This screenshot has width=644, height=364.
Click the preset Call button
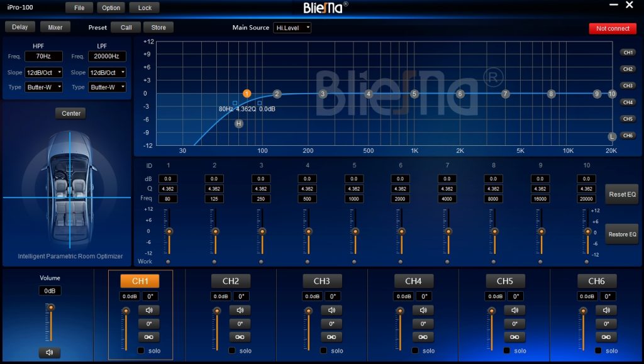pyautogui.click(x=126, y=28)
